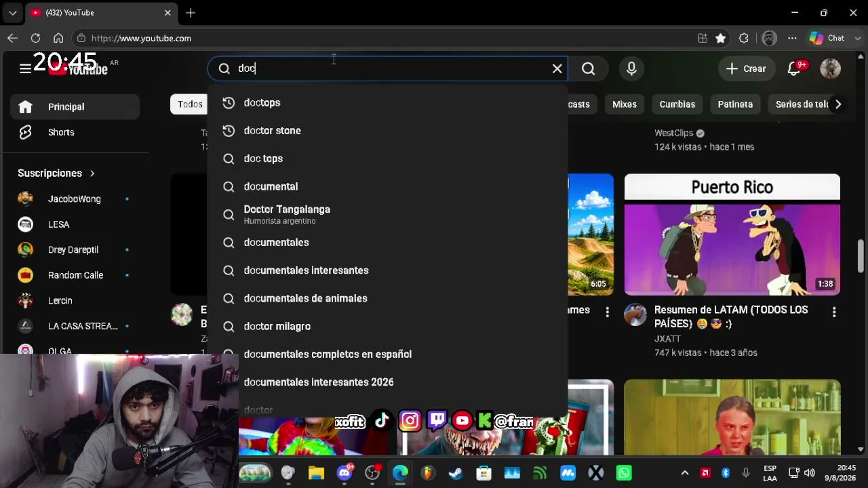
Task: Open the Random Calle subscription
Action: point(75,275)
